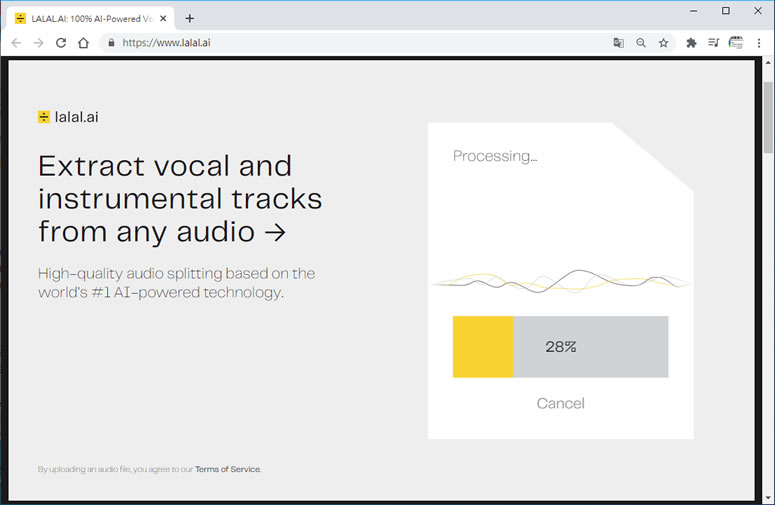Viewport: 775px width, 505px height.
Task: Open the Chrome three-dot menu
Action: [759, 43]
